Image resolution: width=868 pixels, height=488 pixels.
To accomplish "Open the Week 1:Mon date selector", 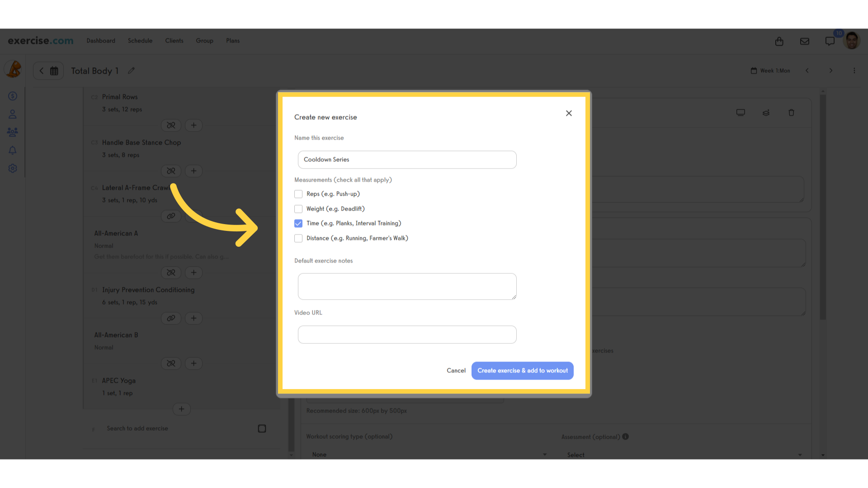I will [x=770, y=70].
